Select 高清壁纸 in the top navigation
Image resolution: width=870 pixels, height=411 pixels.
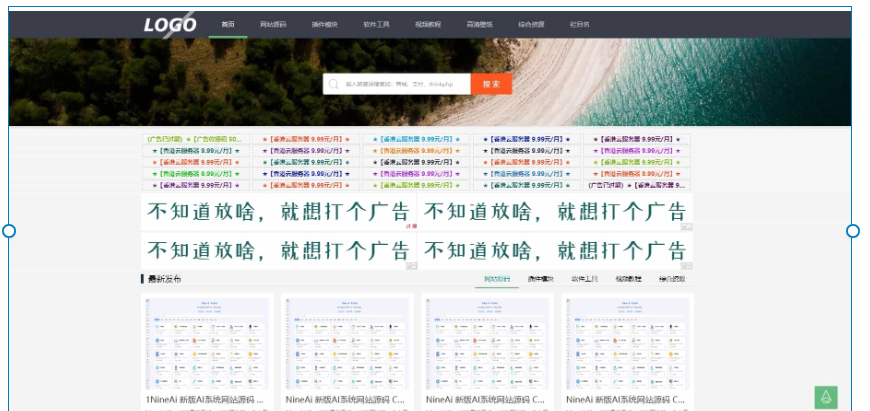(x=480, y=24)
